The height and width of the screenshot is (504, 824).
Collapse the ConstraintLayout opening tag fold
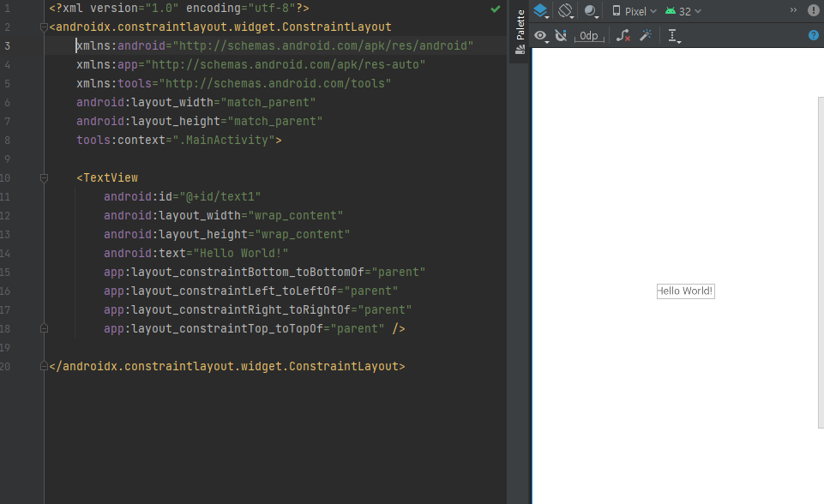(44, 27)
